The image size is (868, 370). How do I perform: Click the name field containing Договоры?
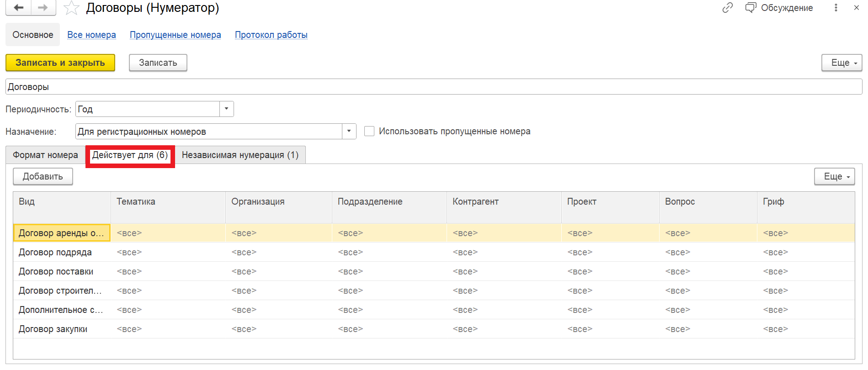pyautogui.click(x=433, y=87)
